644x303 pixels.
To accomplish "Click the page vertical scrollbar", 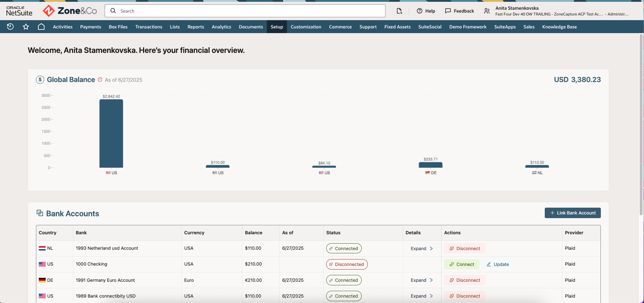I will click(641, 125).
